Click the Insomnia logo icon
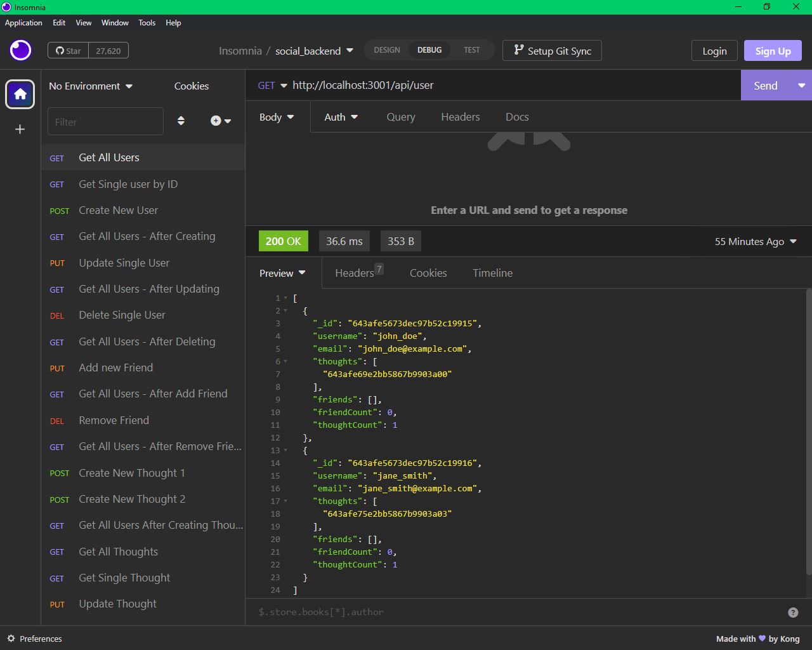812x650 pixels. point(20,50)
